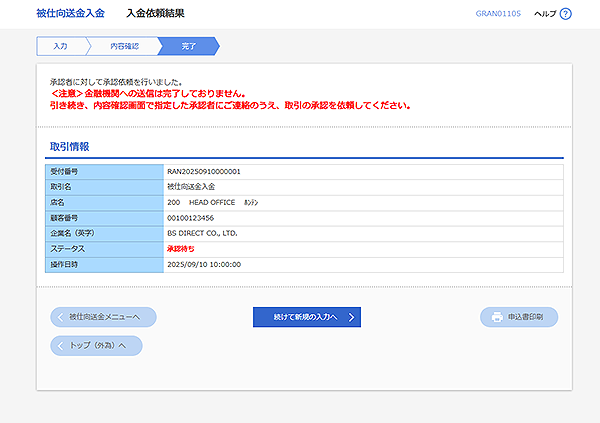Return to 被仕向送金メニューへ
Screen dimensions: 600x423
coord(103,317)
